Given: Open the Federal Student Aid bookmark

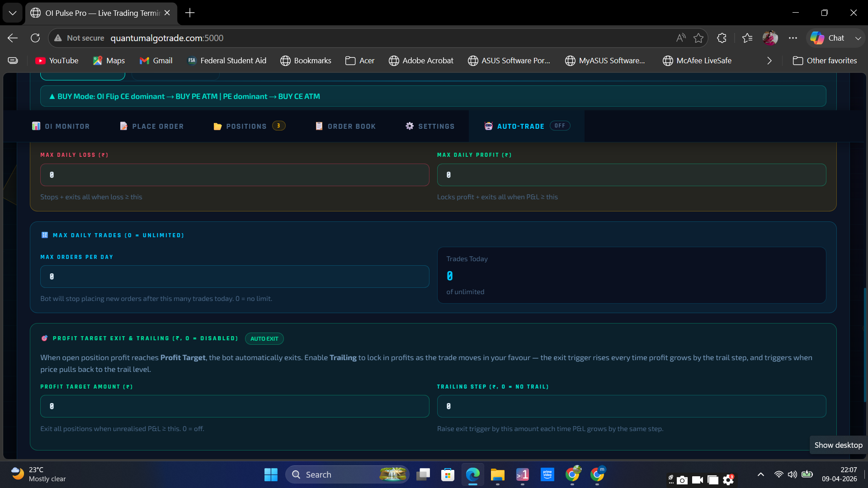Looking at the screenshot, I should [227, 61].
